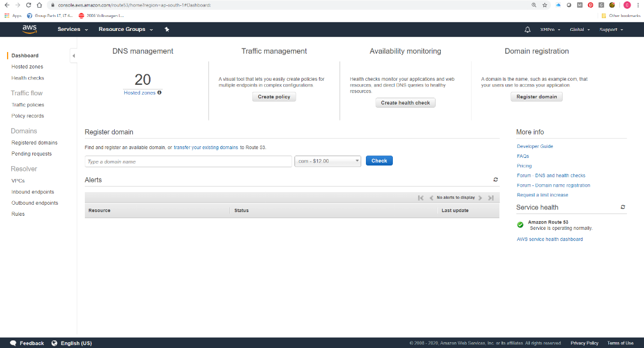Open the Chrome profile avatar
This screenshot has width=644, height=348.
[x=627, y=5]
